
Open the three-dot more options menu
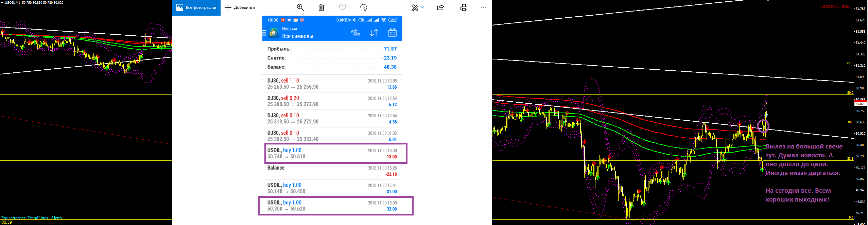tap(484, 7)
